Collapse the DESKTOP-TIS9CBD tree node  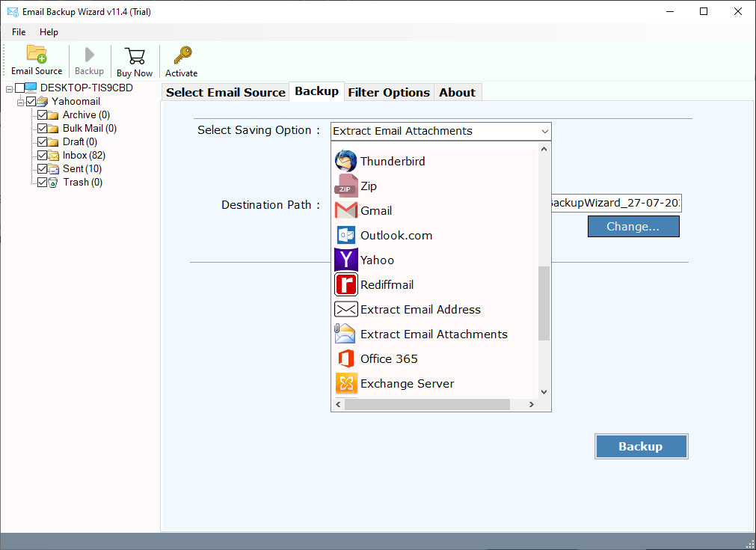click(9, 89)
